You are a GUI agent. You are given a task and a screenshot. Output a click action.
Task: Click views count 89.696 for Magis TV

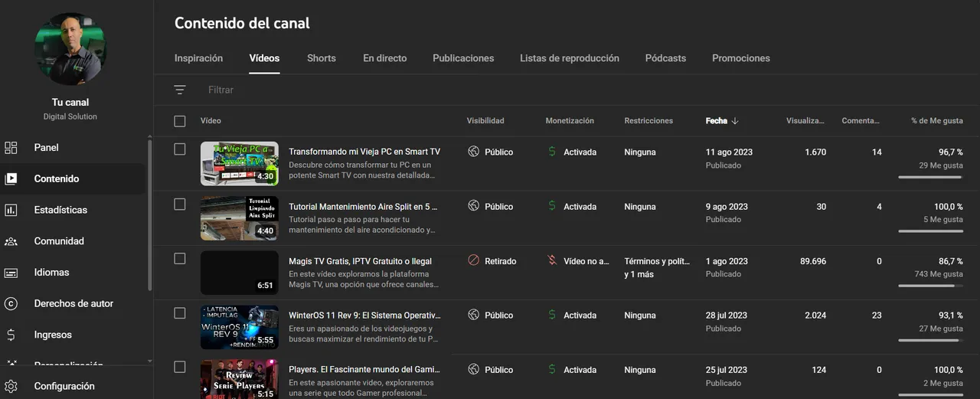813,261
